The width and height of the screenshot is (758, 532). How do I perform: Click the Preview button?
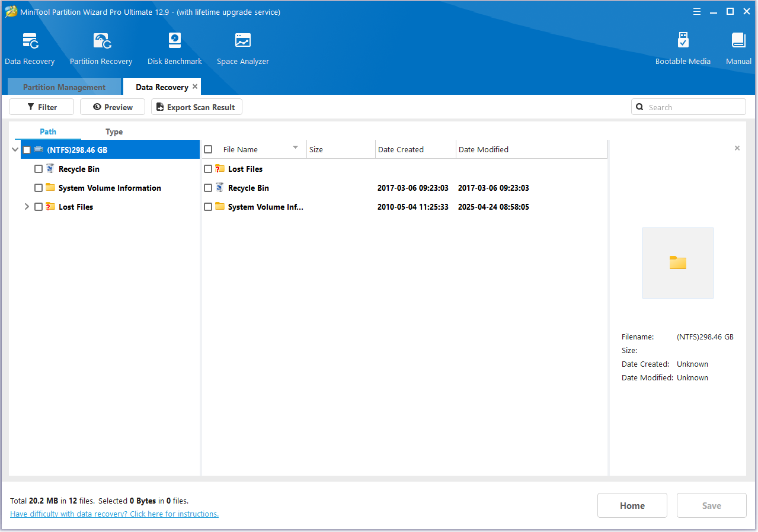pyautogui.click(x=113, y=107)
